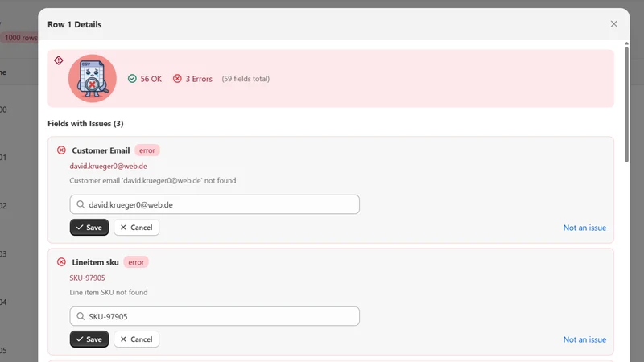644x362 pixels.
Task: Click the error icon next to Lineitem sku
Action: (61, 262)
